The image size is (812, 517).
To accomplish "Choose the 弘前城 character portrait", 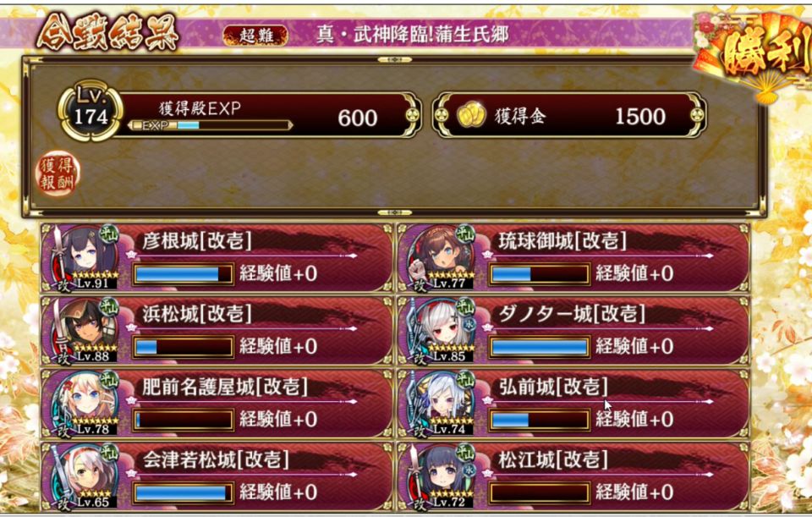I will [x=440, y=404].
